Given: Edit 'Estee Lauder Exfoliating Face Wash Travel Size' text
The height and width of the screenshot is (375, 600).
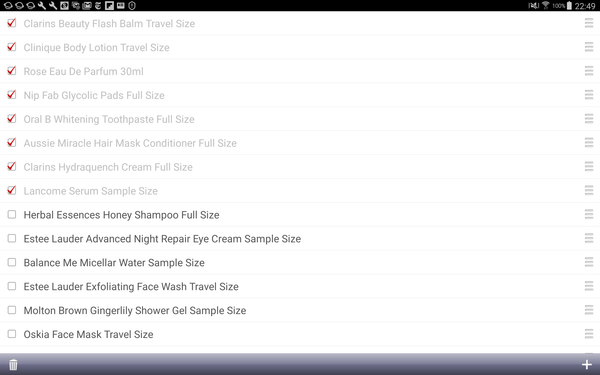Looking at the screenshot, I should tap(131, 287).
